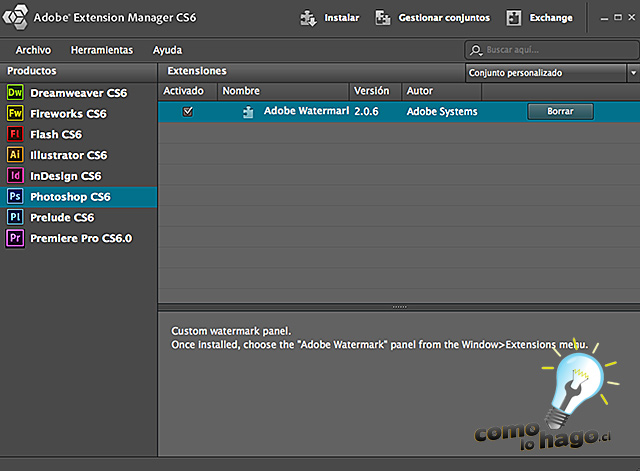
Task: Click the Exchange button label
Action: point(551,18)
